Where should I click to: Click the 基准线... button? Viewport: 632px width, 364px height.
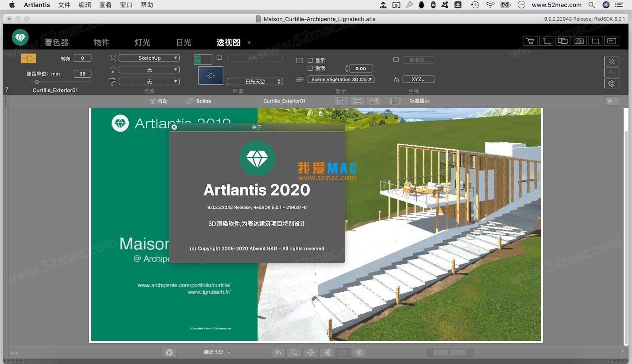click(x=418, y=60)
